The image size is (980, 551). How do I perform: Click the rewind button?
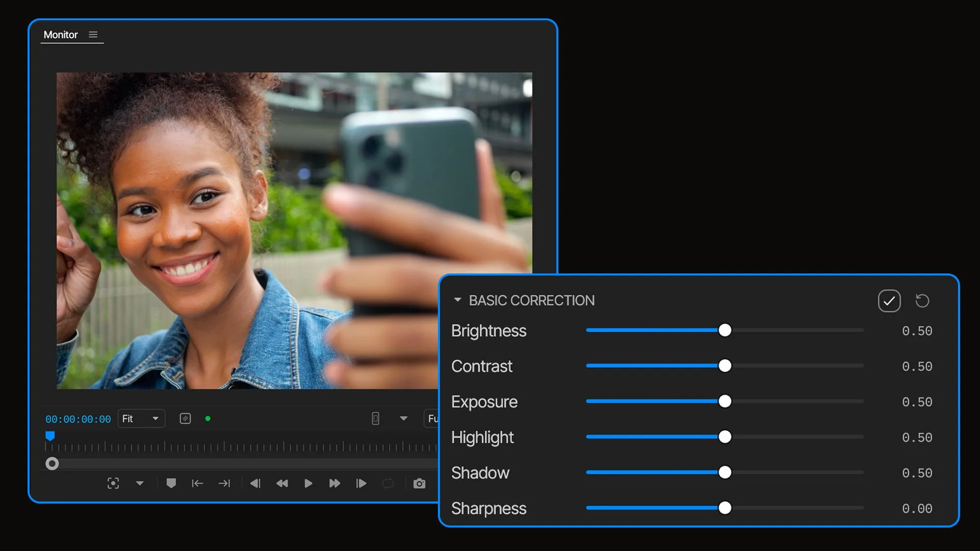tap(282, 483)
